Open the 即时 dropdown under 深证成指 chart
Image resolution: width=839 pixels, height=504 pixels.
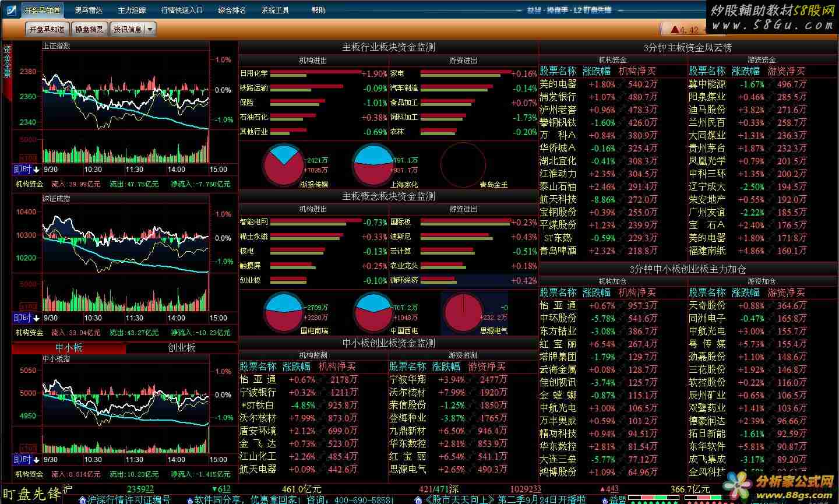pyautogui.click(x=26, y=318)
